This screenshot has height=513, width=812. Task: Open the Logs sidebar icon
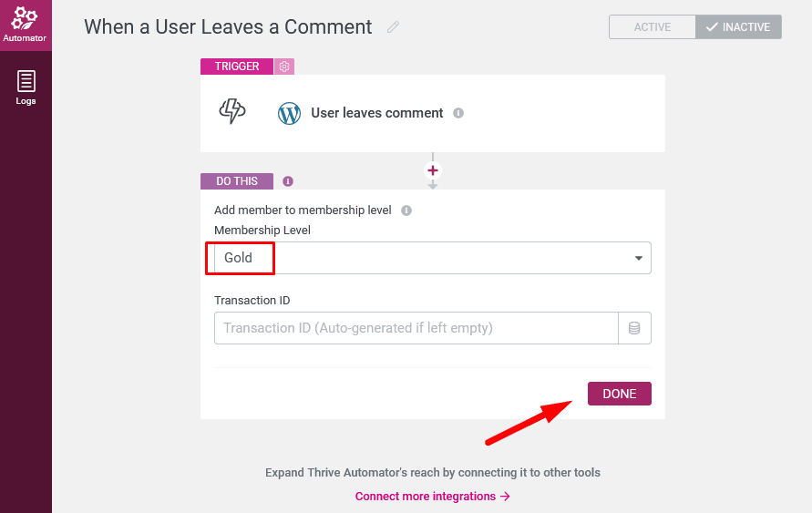click(x=26, y=87)
